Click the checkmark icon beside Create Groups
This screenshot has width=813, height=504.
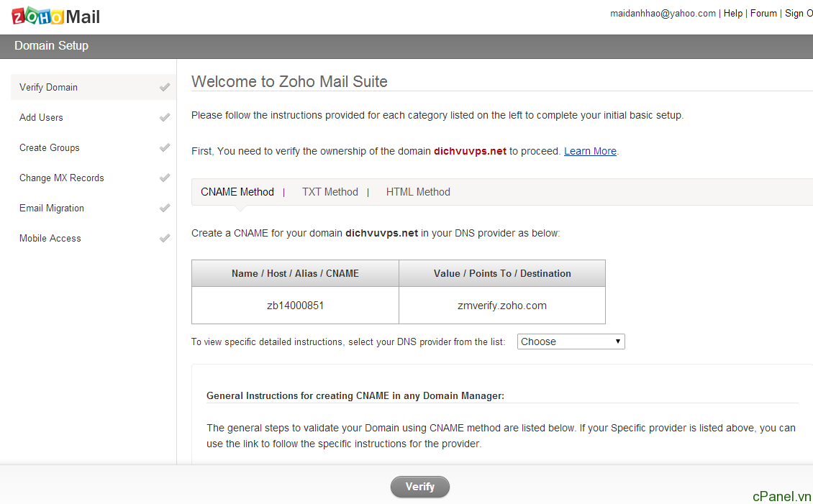164,147
